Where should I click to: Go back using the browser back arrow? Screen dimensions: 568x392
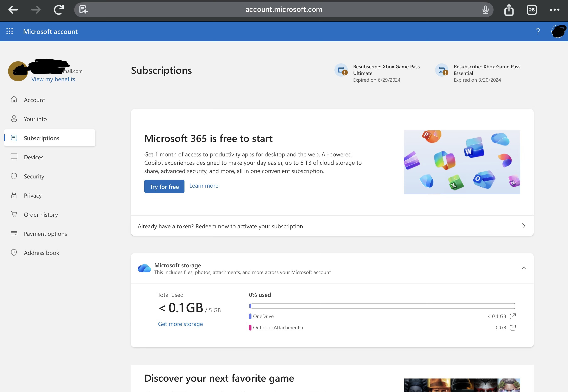coord(13,10)
